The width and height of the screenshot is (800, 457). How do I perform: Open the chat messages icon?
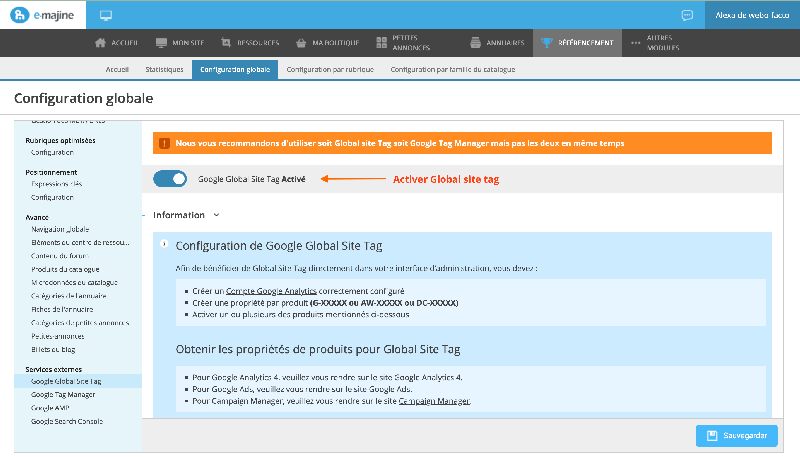coord(687,15)
